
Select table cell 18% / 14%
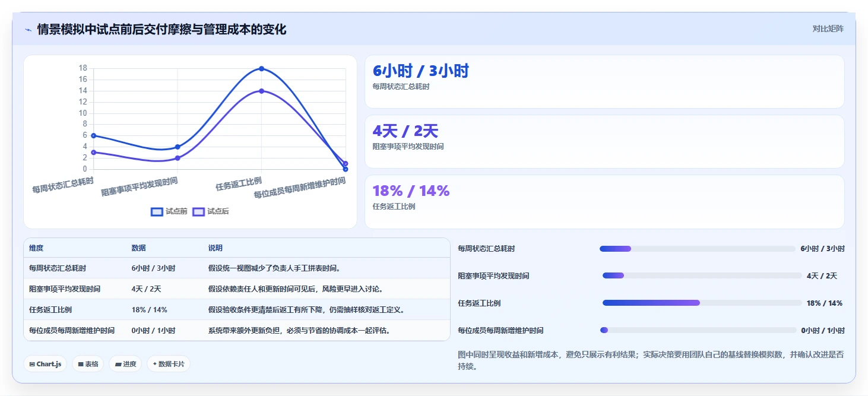pyautogui.click(x=149, y=310)
